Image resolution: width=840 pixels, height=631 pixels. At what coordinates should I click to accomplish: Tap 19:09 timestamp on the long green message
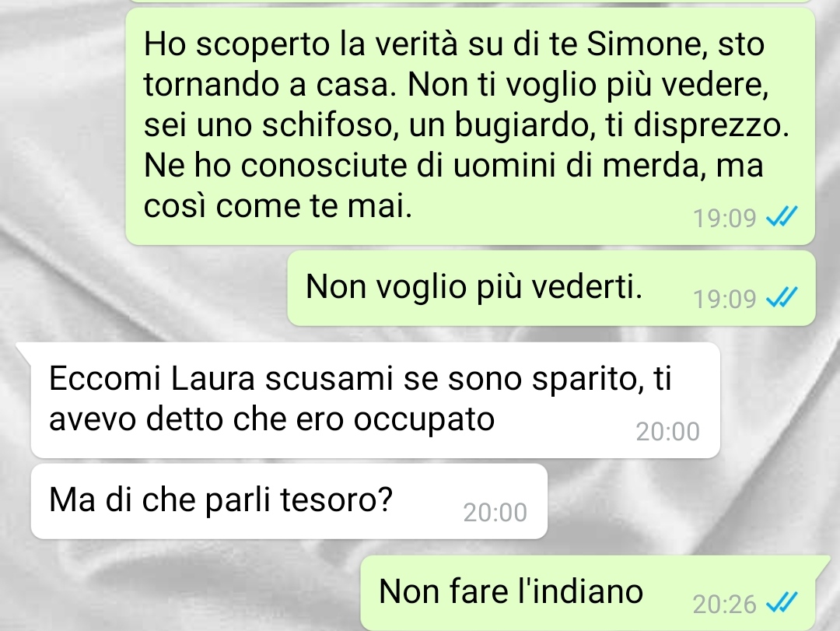[724, 218]
